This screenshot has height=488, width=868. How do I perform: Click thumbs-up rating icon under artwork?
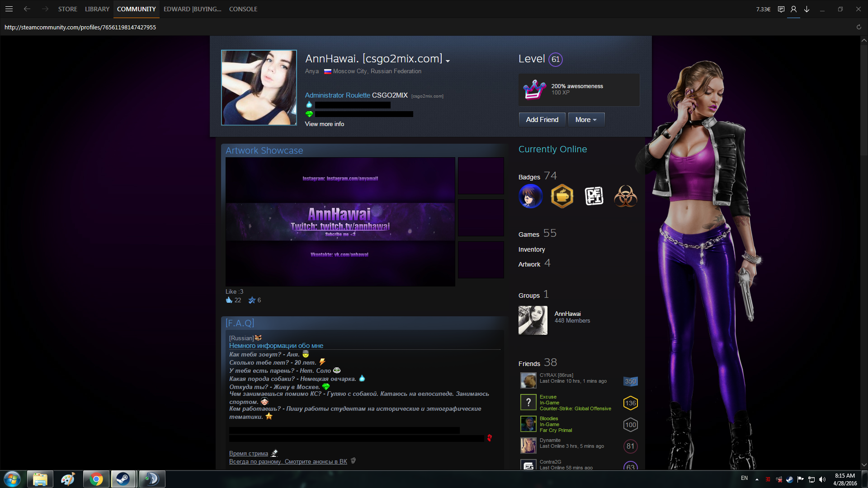pos(229,300)
